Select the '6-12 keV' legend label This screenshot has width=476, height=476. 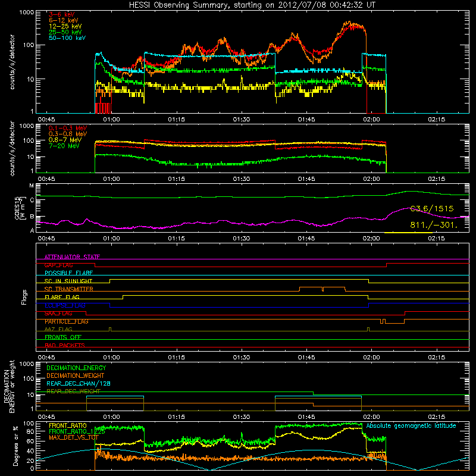click(x=64, y=20)
